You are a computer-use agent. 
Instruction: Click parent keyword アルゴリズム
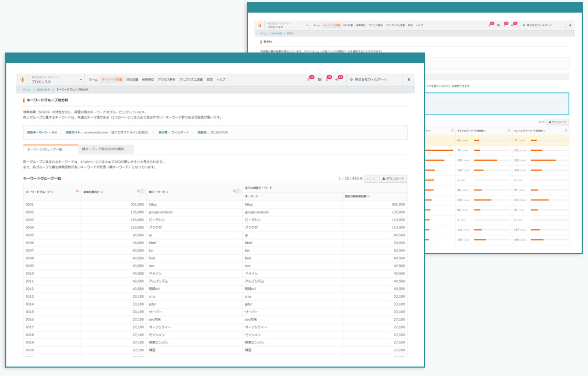click(x=158, y=281)
